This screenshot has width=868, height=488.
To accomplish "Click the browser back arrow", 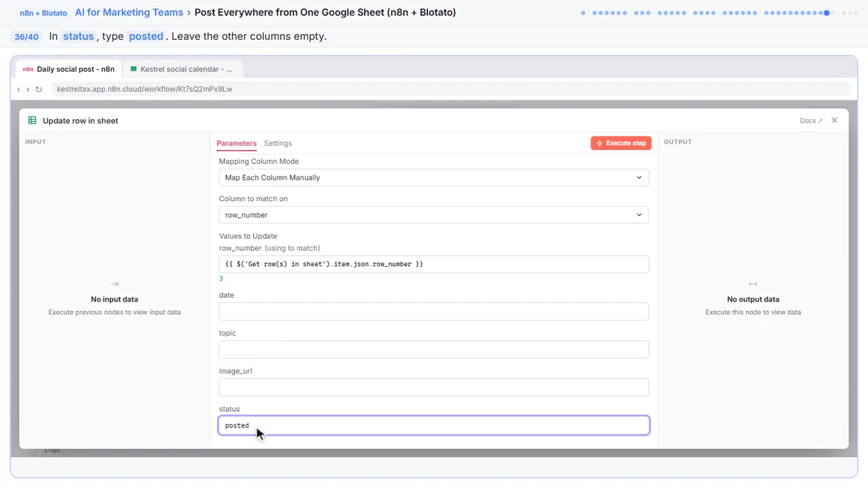I will (18, 89).
